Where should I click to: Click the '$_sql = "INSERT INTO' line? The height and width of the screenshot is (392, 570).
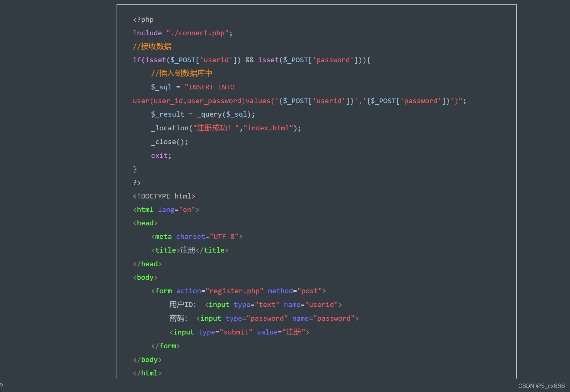[x=193, y=87]
